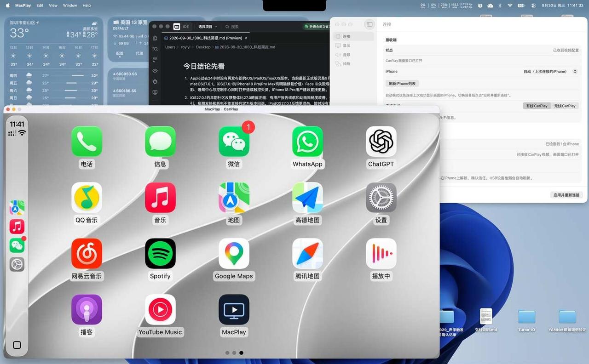Open QQ音乐 app icon
589x364 pixels.
click(x=87, y=198)
